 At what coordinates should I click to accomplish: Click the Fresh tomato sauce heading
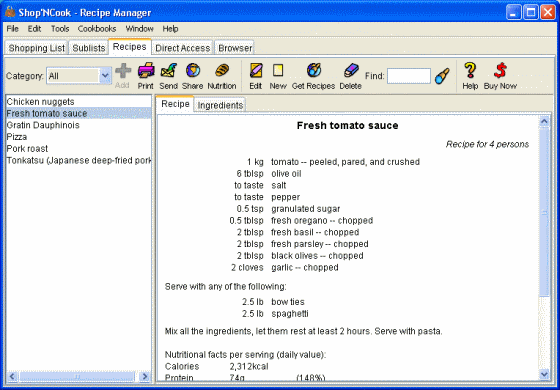click(x=348, y=126)
